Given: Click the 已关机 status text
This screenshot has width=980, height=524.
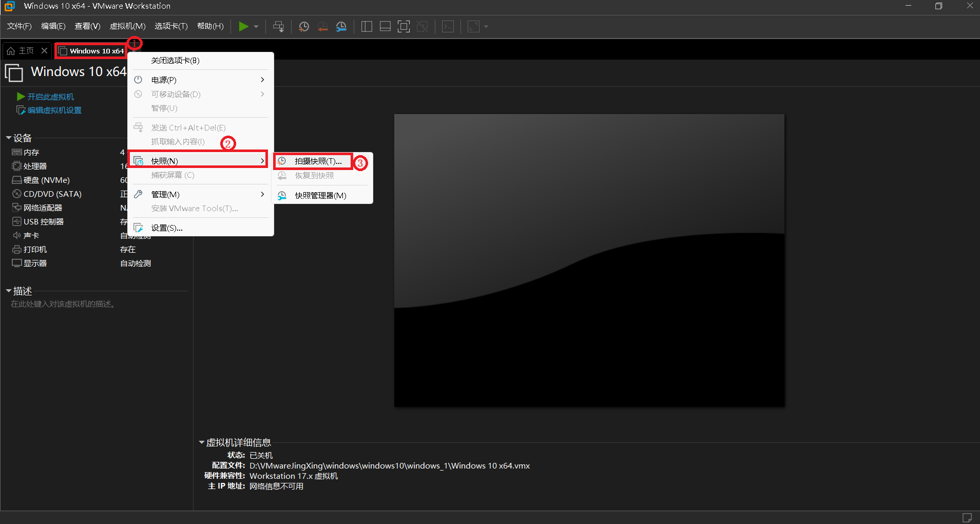Looking at the screenshot, I should 261,456.
